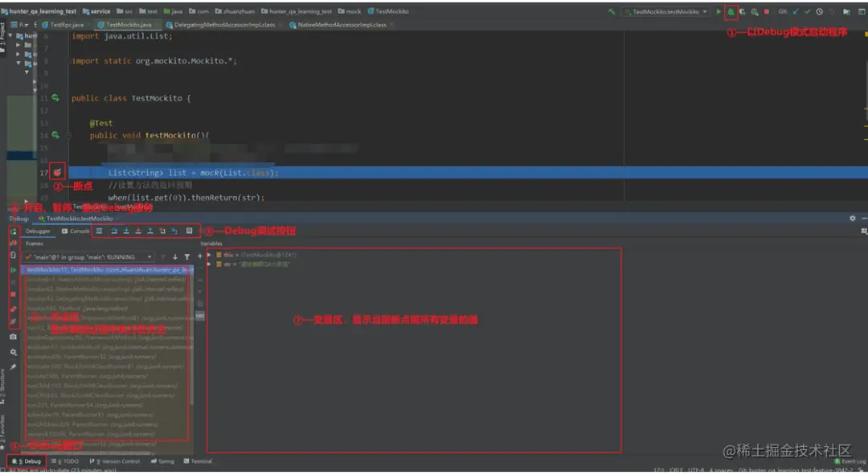Click the Build project hammer icon

pyautogui.click(x=611, y=11)
